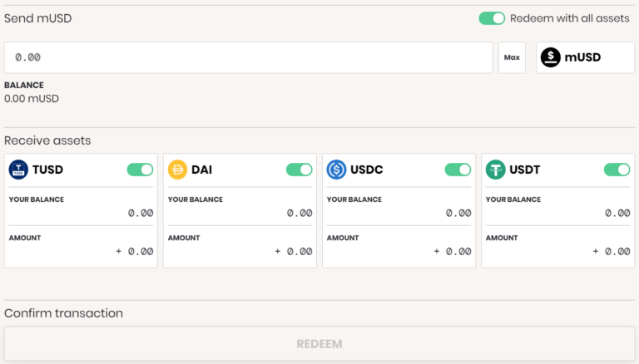Click the Max button

[x=512, y=57]
